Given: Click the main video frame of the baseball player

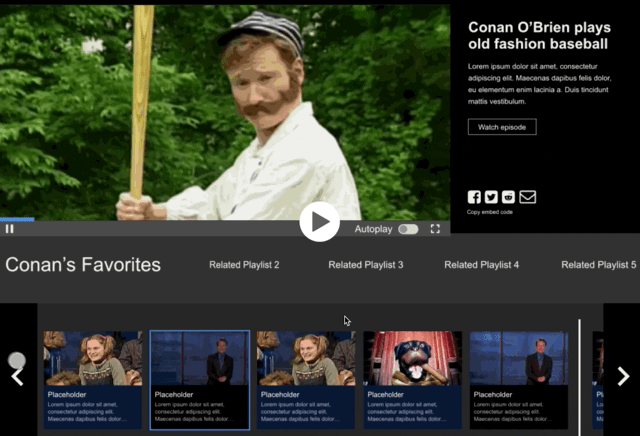Looking at the screenshot, I should click(x=225, y=112).
